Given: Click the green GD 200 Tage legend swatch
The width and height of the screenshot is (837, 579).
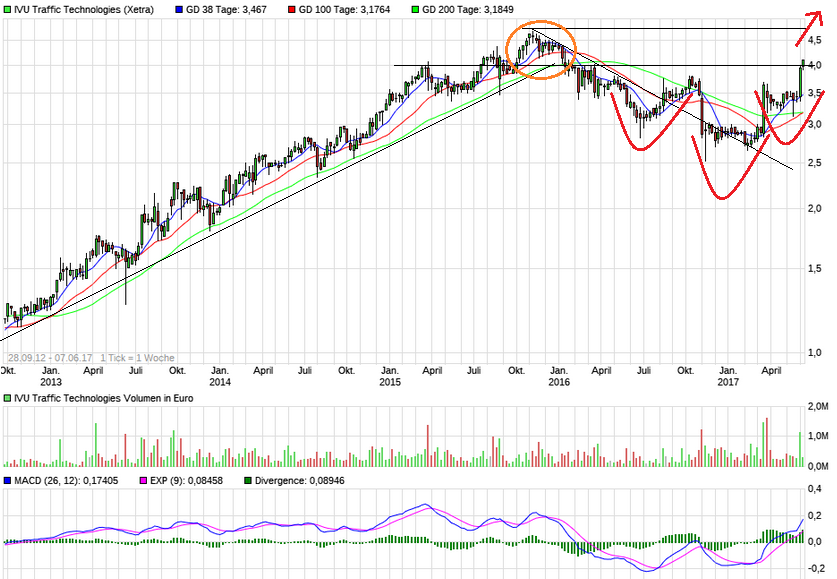Looking at the screenshot, I should tap(415, 10).
